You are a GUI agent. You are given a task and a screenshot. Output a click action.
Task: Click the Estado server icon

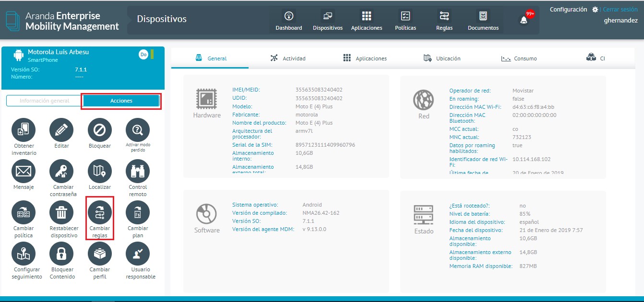coord(424,215)
